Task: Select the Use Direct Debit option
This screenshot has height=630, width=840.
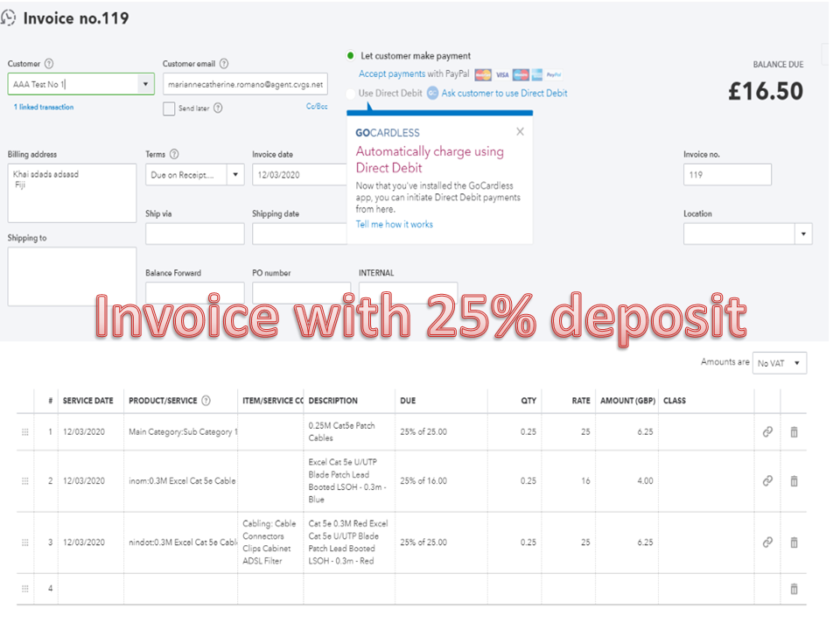Action: (x=350, y=94)
